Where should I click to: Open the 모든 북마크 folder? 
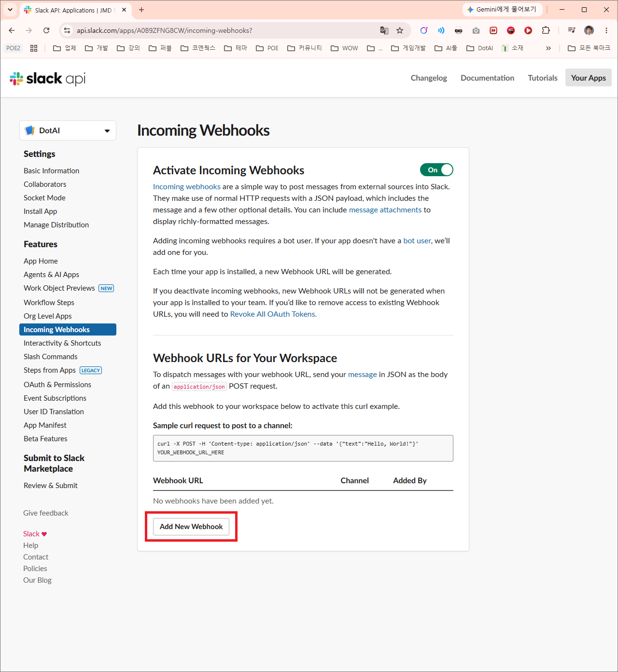point(589,48)
